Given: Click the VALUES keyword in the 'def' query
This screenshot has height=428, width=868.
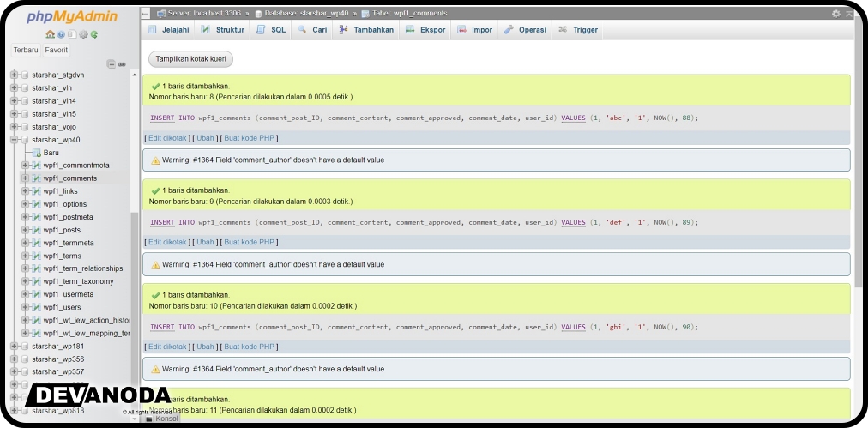Looking at the screenshot, I should point(573,223).
